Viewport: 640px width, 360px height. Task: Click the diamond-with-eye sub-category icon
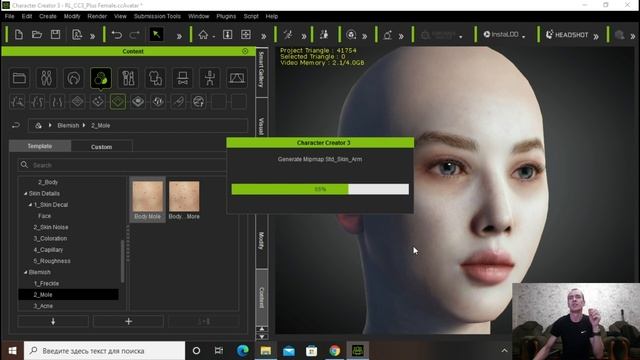tap(138, 102)
